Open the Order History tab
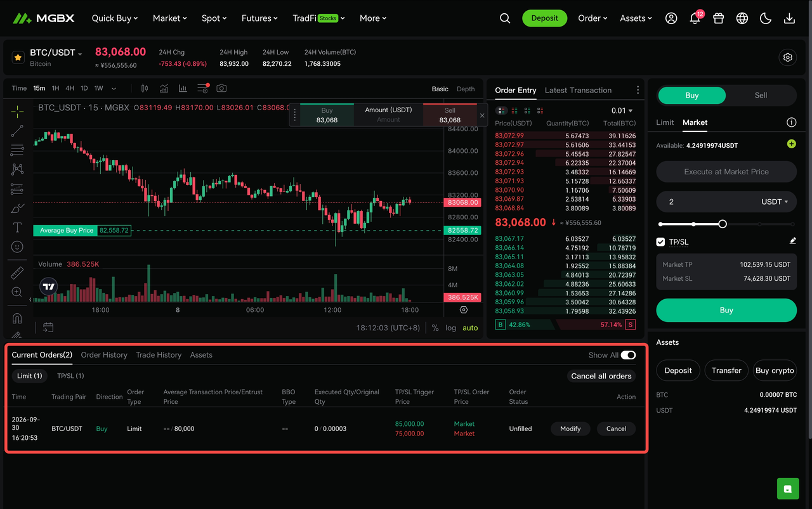 tap(104, 355)
